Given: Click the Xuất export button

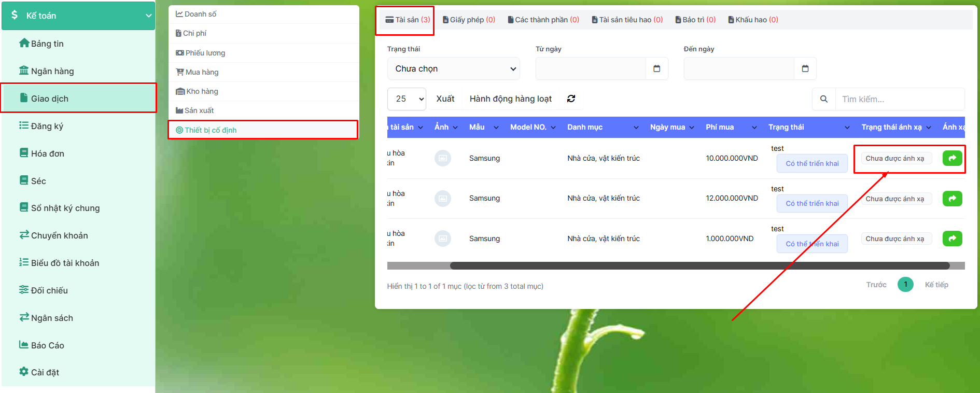Looking at the screenshot, I should 445,99.
